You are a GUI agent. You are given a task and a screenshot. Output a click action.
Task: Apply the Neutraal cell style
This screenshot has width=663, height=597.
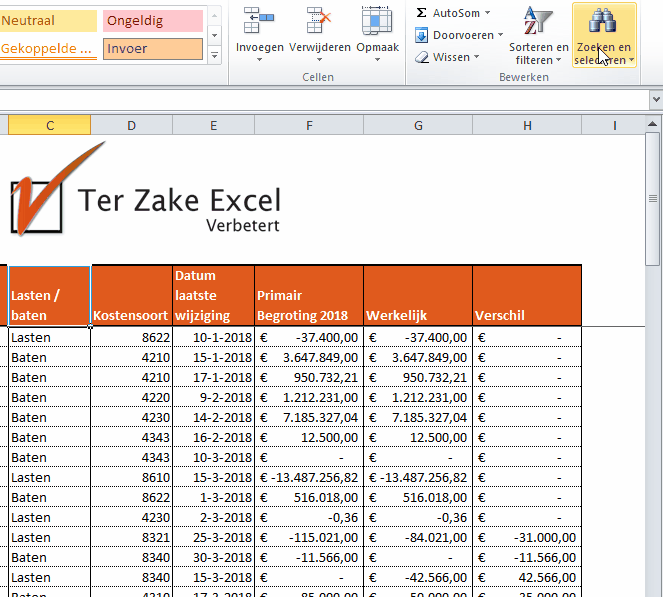pos(48,21)
